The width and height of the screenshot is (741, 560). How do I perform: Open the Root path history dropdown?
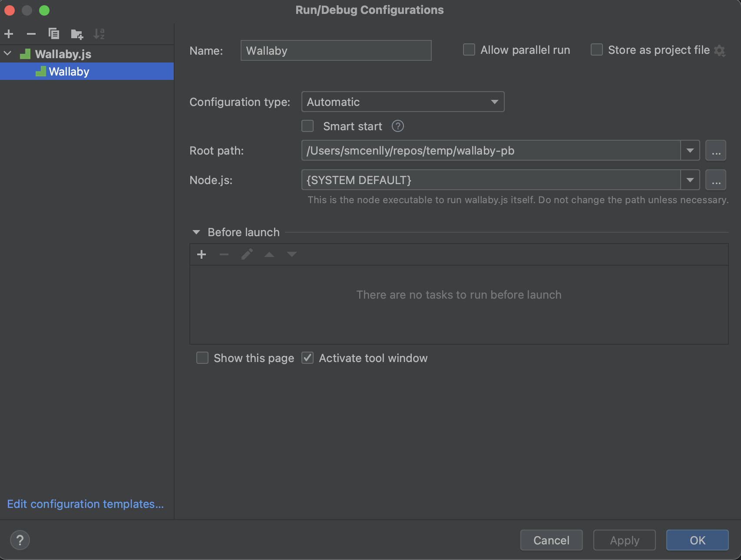pyautogui.click(x=690, y=150)
